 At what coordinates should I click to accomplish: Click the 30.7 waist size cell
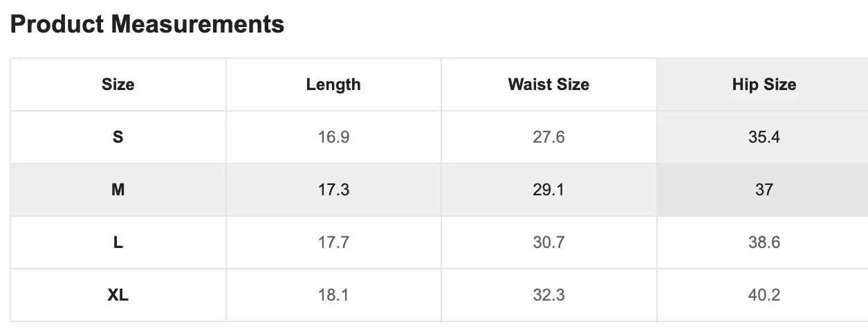[548, 242]
